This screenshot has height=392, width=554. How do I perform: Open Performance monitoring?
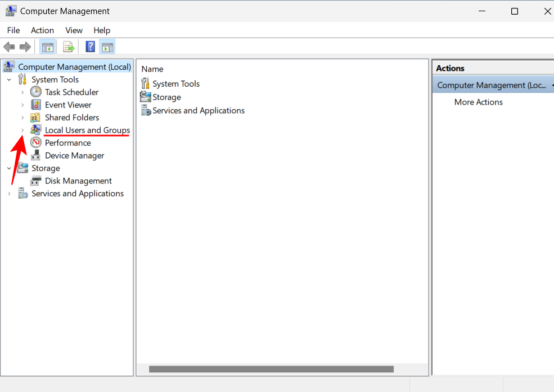[x=67, y=142]
